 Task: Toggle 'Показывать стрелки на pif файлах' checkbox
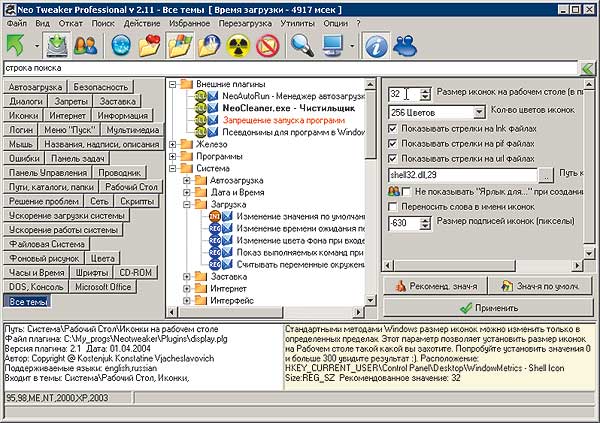coord(392,144)
